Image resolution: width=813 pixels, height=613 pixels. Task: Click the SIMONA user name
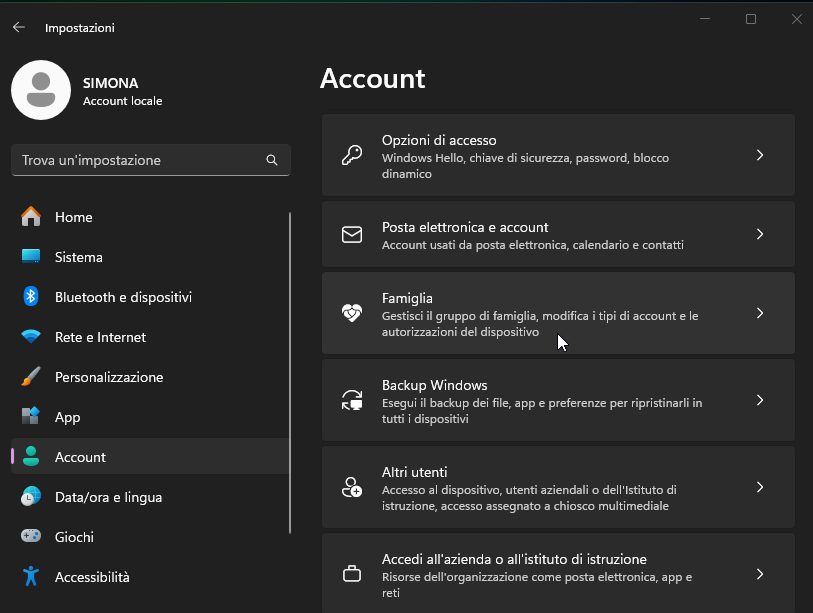tap(110, 83)
